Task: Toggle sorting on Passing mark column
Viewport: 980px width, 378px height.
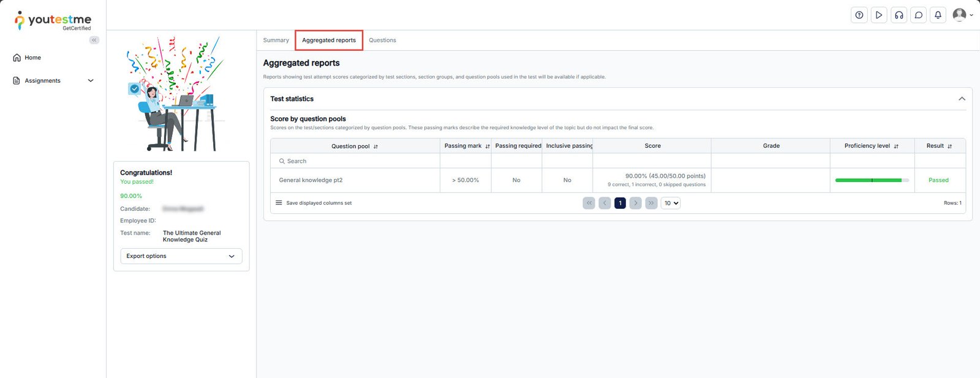Action: pyautogui.click(x=488, y=146)
